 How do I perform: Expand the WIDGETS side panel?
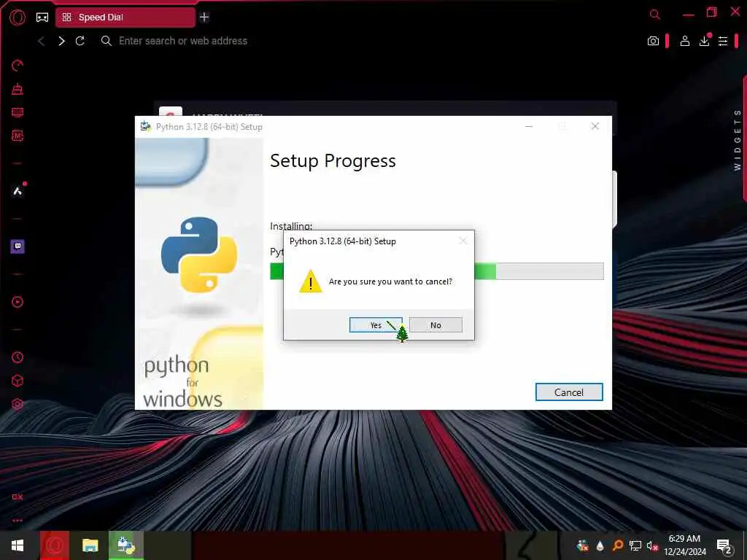[x=738, y=140]
